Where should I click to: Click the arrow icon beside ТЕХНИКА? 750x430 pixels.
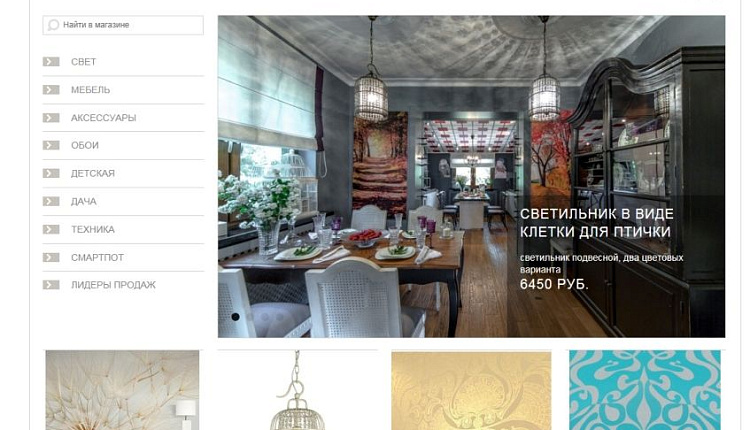pyautogui.click(x=51, y=230)
